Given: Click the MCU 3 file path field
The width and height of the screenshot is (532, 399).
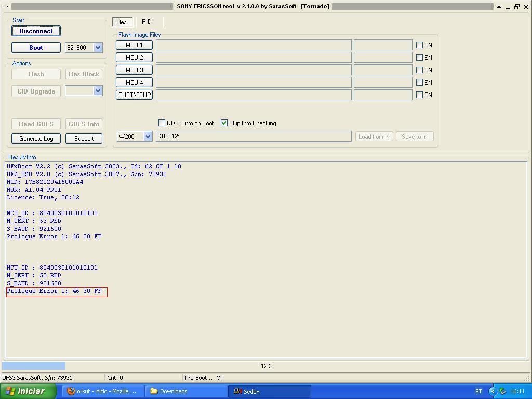Looking at the screenshot, I should click(x=254, y=70).
